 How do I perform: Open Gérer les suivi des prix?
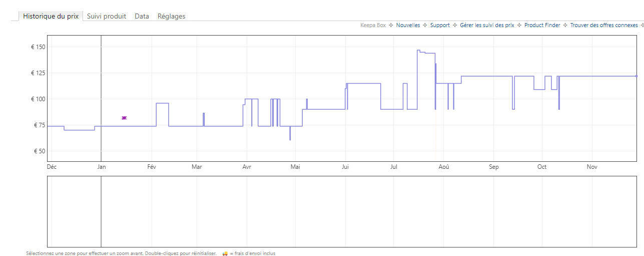487,25
